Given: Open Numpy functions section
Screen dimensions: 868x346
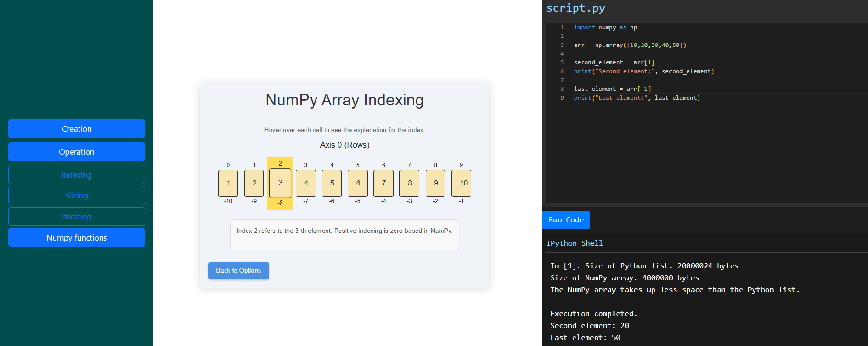Looking at the screenshot, I should coord(77,238).
